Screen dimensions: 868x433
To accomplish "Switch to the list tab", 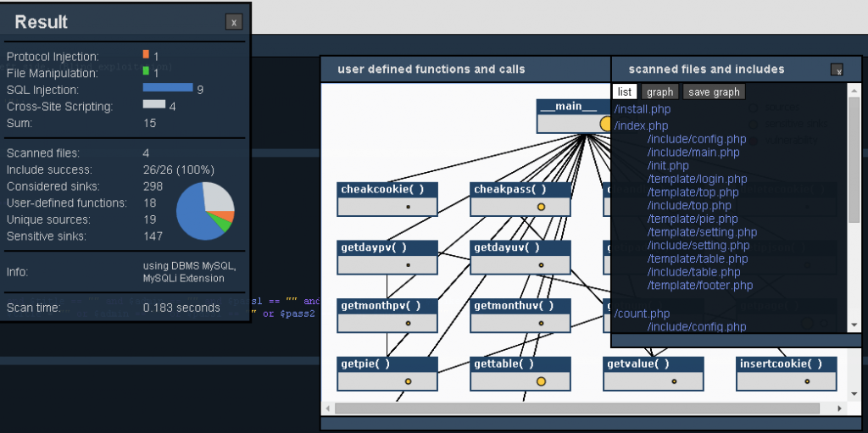I will point(625,92).
